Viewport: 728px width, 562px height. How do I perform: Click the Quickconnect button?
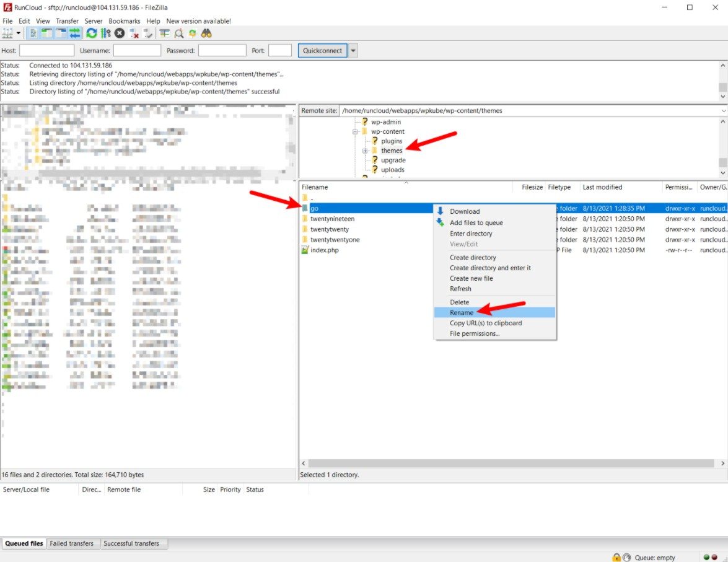tap(322, 51)
